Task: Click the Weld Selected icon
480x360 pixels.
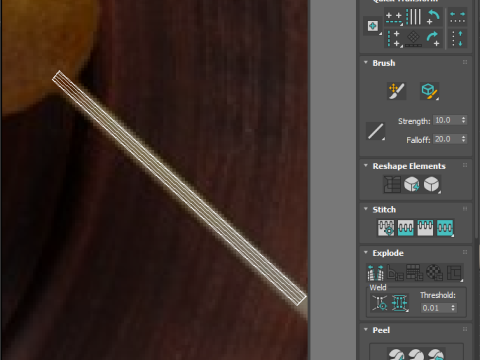Action: (x=400, y=303)
